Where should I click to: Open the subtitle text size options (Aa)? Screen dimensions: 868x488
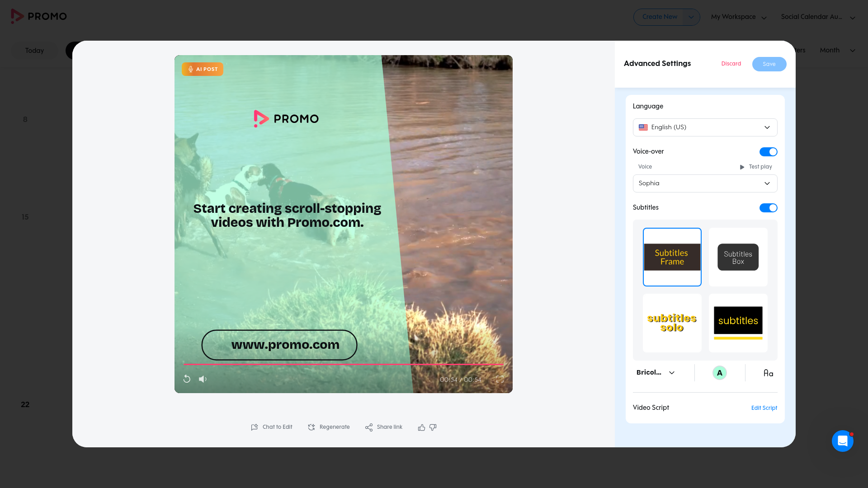pyautogui.click(x=769, y=373)
